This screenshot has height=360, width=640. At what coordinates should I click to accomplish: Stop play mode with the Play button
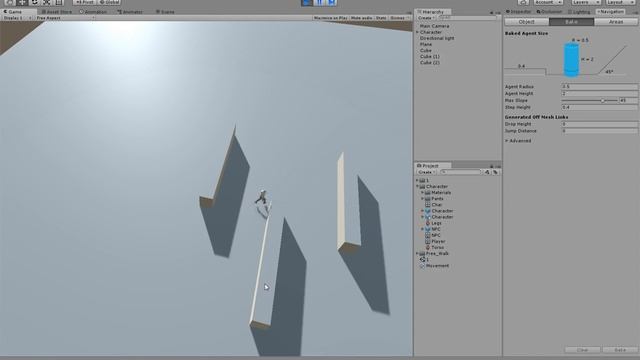(x=307, y=2)
